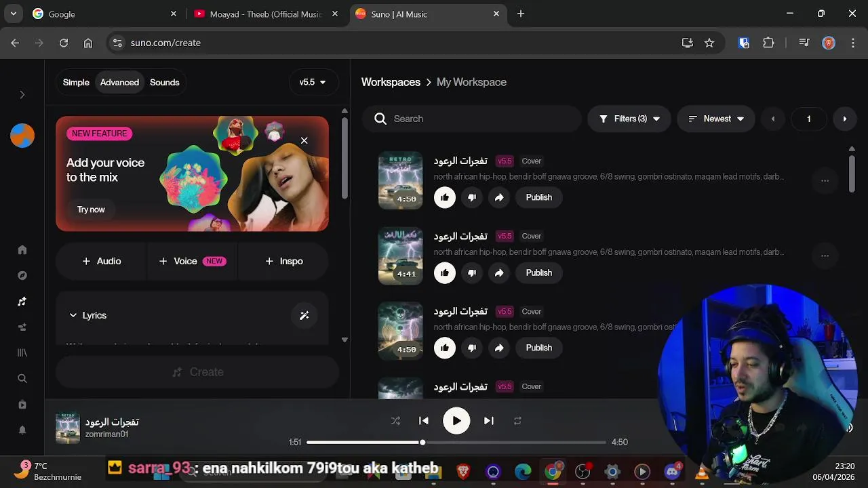
Task: Open the v5.5 model version dropdown
Action: click(313, 82)
